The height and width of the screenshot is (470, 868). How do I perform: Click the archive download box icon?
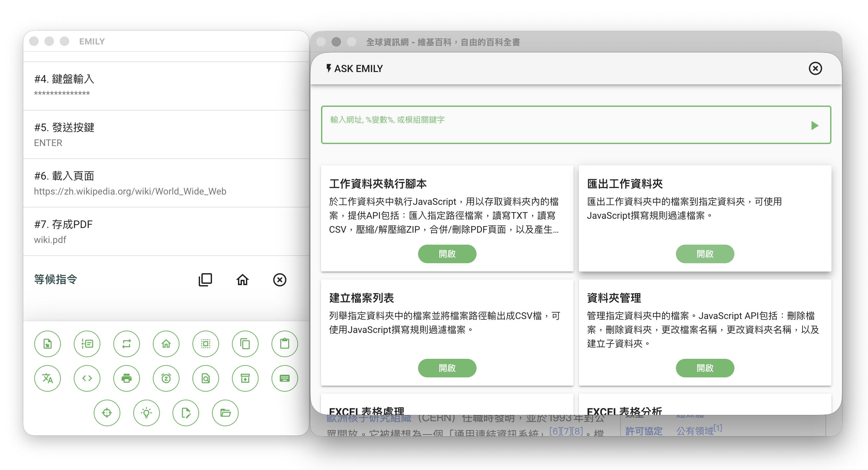point(245,378)
